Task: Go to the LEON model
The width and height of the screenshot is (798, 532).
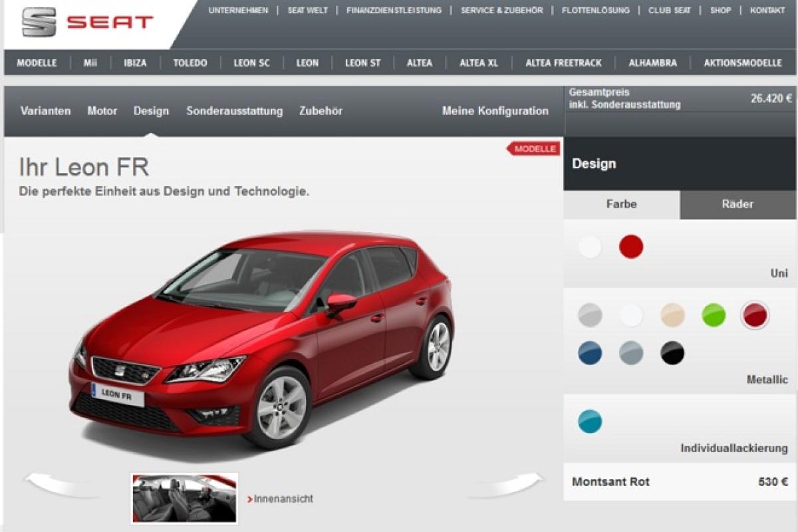Action: click(307, 63)
